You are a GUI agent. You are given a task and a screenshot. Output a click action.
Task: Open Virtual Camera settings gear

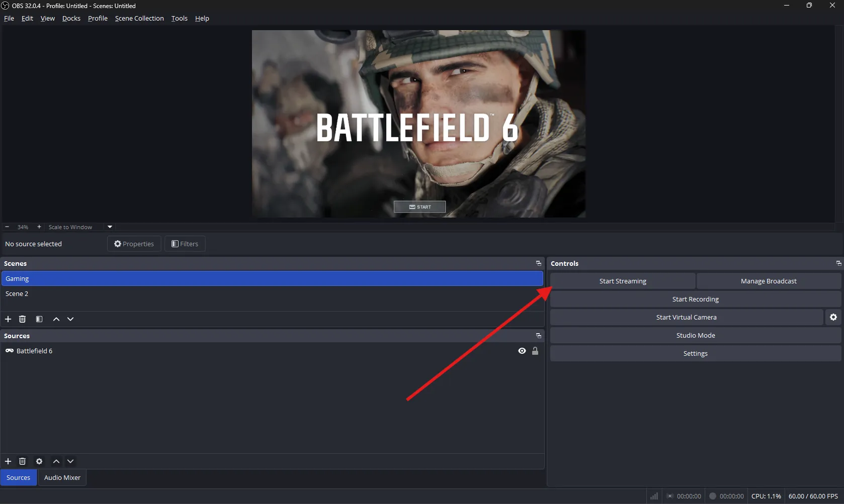(833, 317)
